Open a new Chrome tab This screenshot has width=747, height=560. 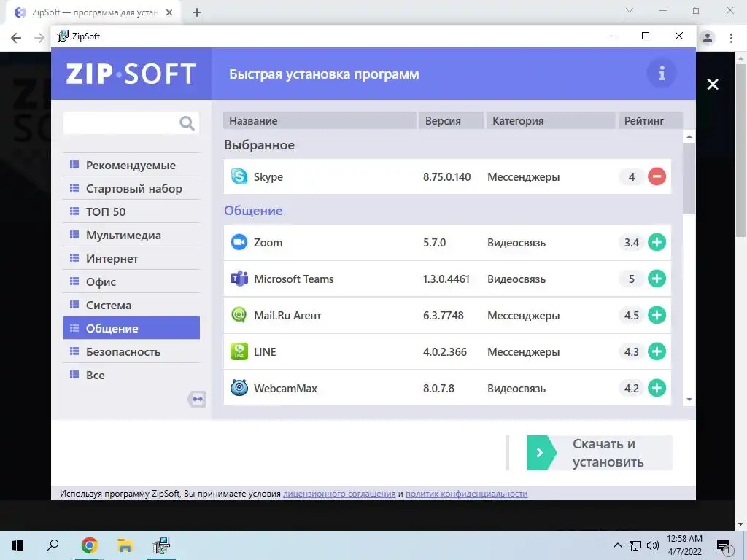197,13
